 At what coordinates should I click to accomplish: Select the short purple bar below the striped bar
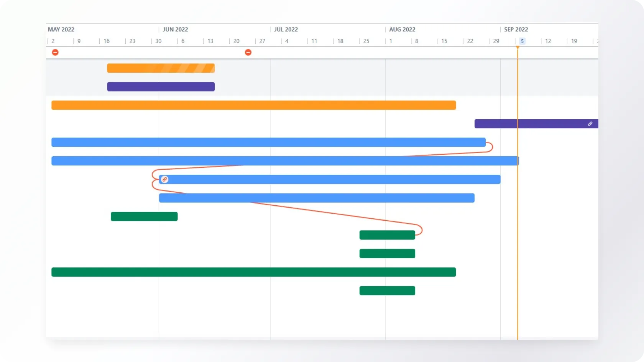point(161,87)
